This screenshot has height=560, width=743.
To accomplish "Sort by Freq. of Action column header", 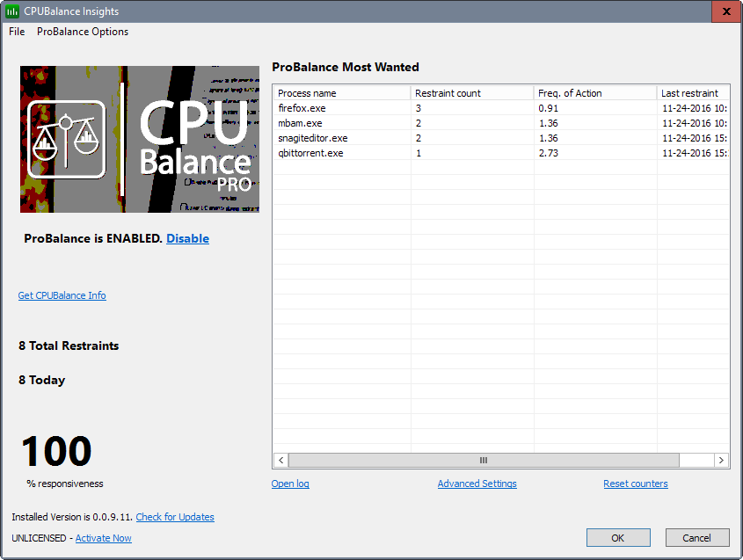I will tap(595, 93).
